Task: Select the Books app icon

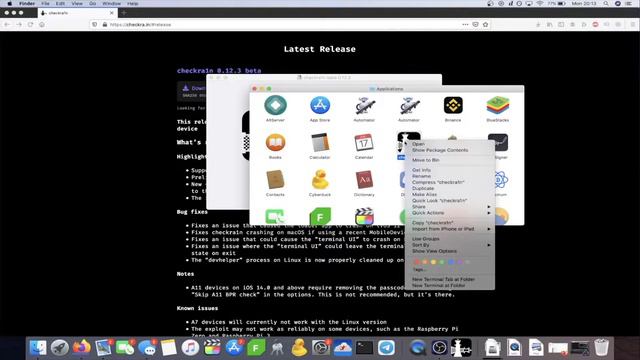Action: 276,142
